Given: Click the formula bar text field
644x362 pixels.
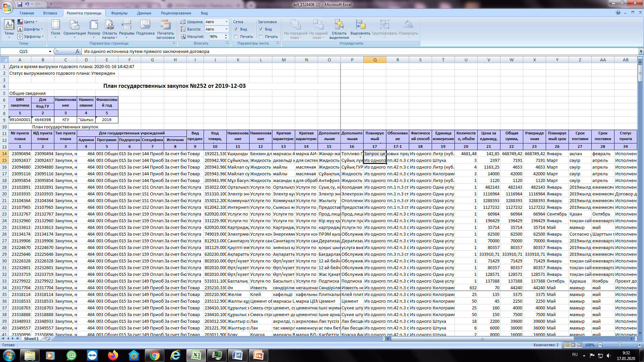Looking at the screenshot, I should coord(360,51).
